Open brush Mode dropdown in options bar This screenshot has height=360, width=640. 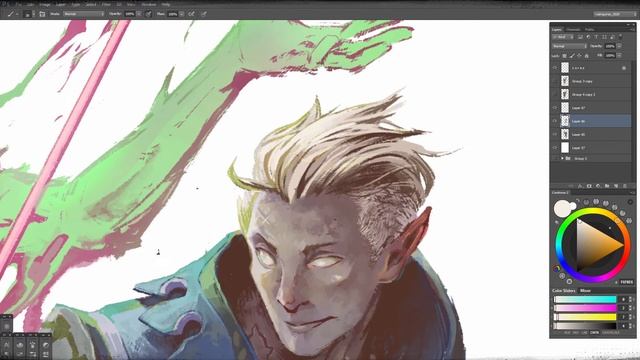pyautogui.click(x=84, y=14)
